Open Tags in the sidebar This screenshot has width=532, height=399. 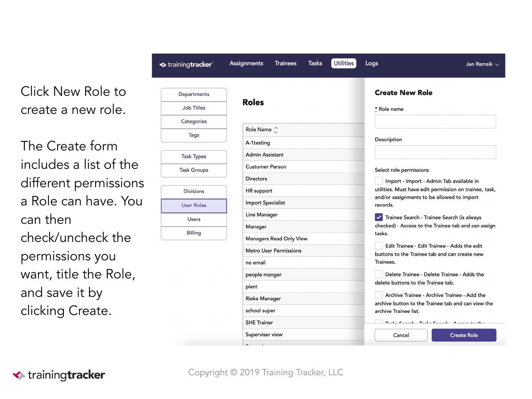pyautogui.click(x=194, y=135)
